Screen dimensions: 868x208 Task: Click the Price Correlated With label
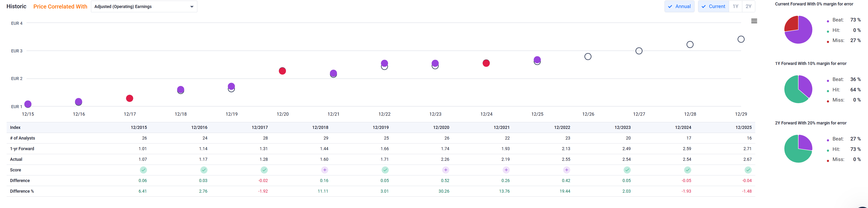point(60,6)
